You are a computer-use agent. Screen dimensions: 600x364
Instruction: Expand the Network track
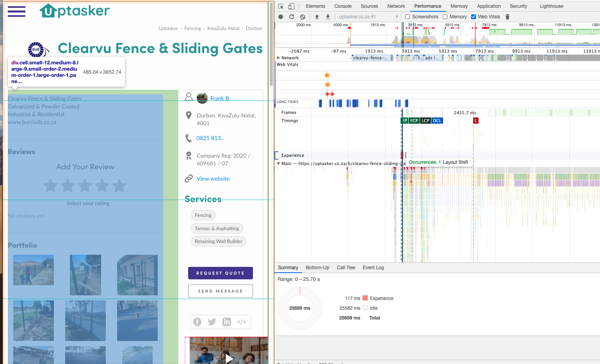[278, 58]
